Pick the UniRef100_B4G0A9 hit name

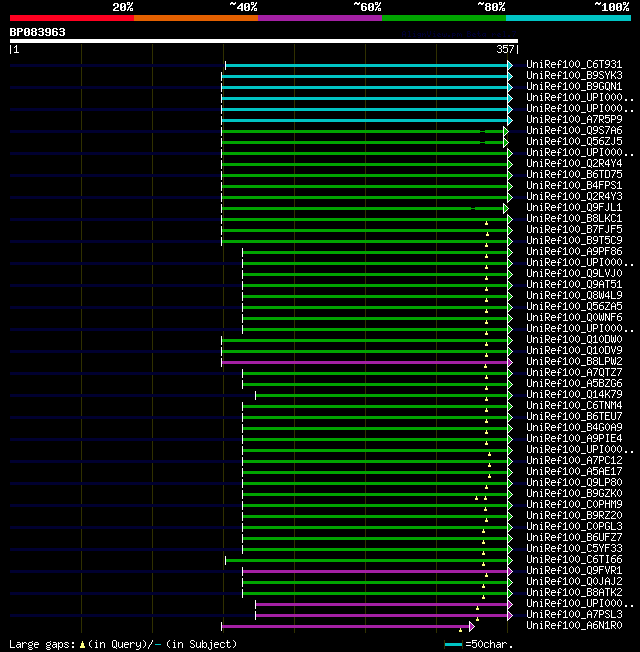coord(574,427)
